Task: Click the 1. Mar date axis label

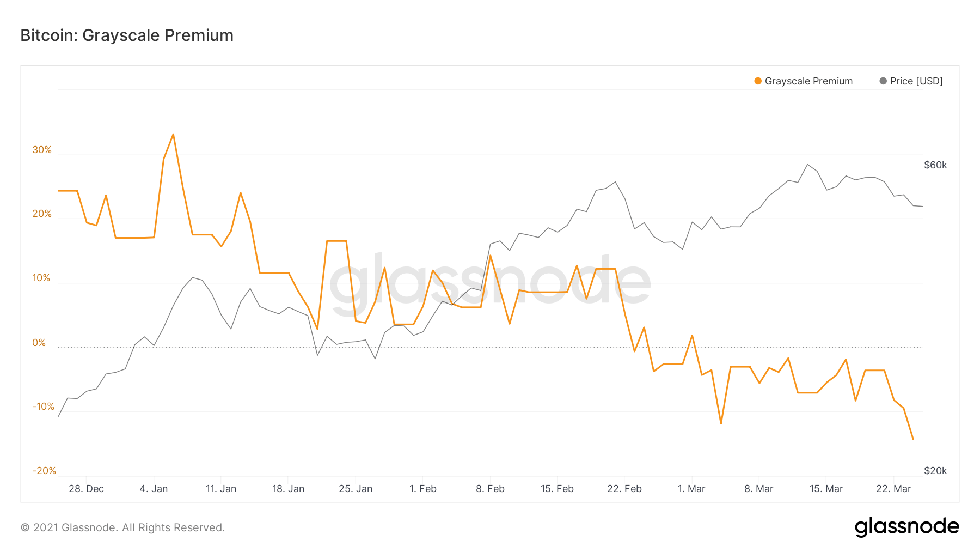Action: (x=691, y=489)
